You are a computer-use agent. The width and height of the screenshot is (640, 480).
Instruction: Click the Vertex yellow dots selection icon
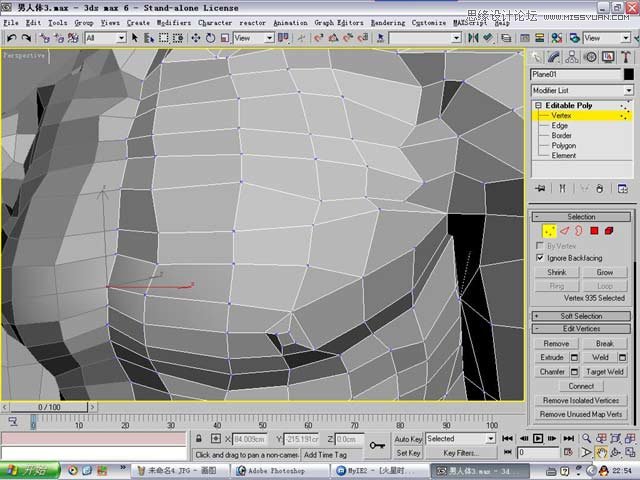549,231
